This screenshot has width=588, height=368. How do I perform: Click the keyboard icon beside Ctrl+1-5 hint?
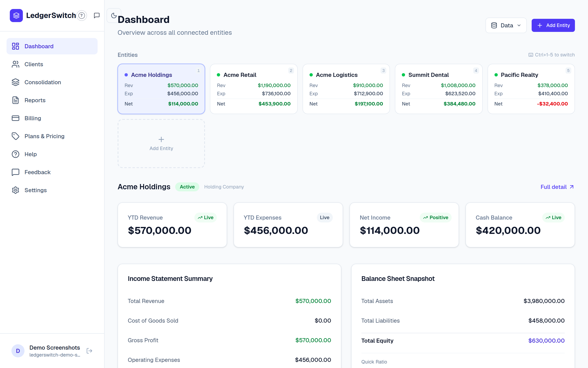tap(531, 55)
